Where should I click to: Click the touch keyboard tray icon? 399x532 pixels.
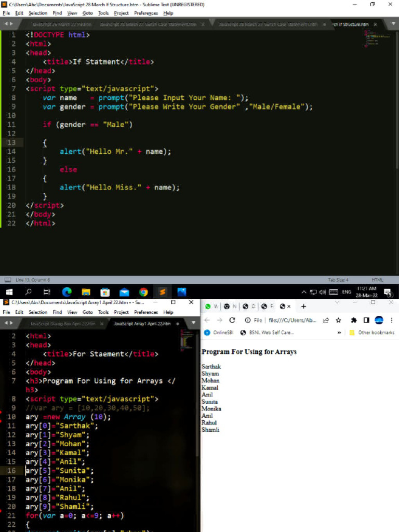point(334,292)
